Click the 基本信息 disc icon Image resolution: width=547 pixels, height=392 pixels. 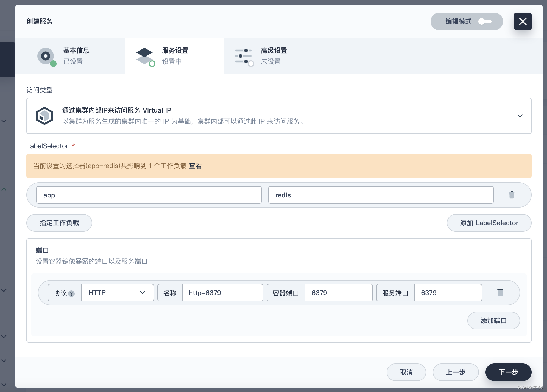point(46,57)
